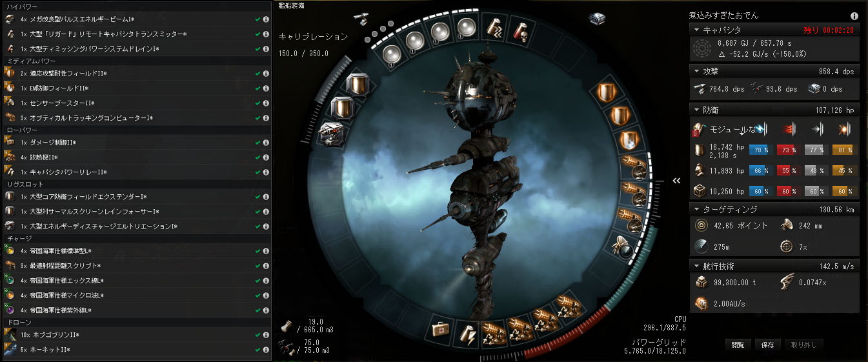Click キャパシタパワーリレーII row
This screenshot has width=868, height=362.
[x=136, y=172]
